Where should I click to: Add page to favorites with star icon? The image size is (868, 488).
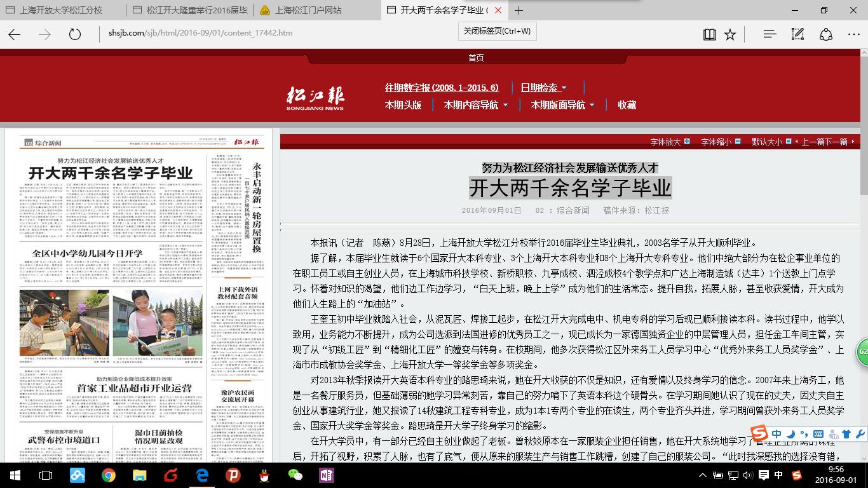pos(730,34)
